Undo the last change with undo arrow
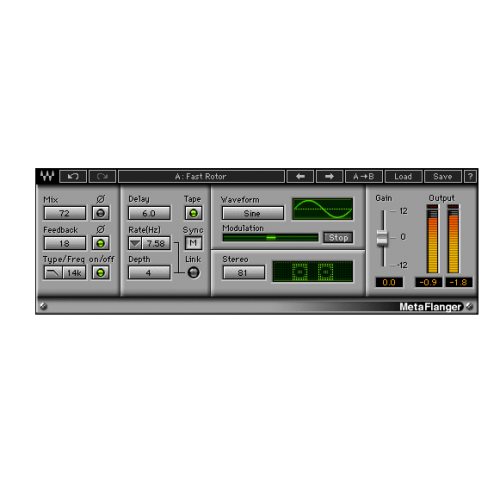Screen dimensions: 500x500 [x=73, y=176]
